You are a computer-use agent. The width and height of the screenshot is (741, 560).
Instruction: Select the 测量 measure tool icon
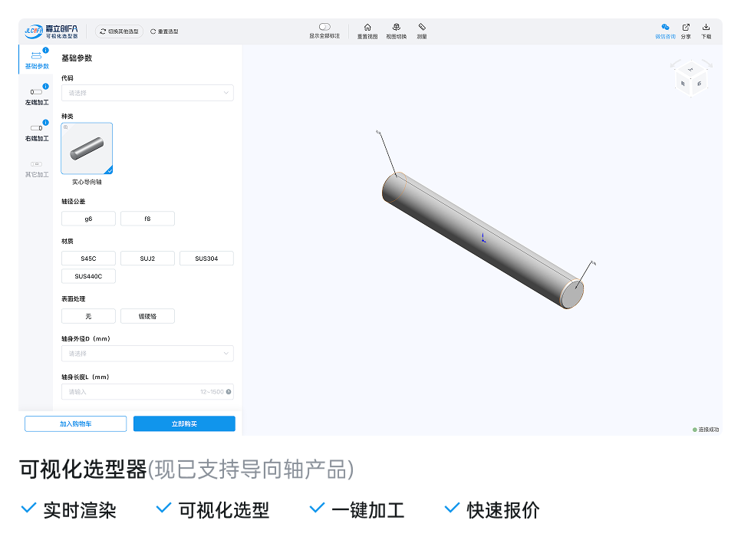[x=421, y=28]
